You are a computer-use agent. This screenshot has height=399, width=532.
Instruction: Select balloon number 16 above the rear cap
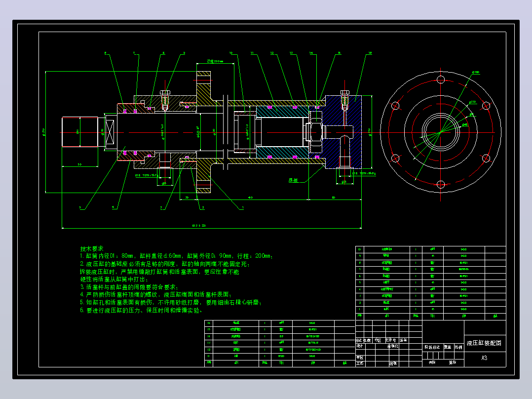(x=370, y=53)
